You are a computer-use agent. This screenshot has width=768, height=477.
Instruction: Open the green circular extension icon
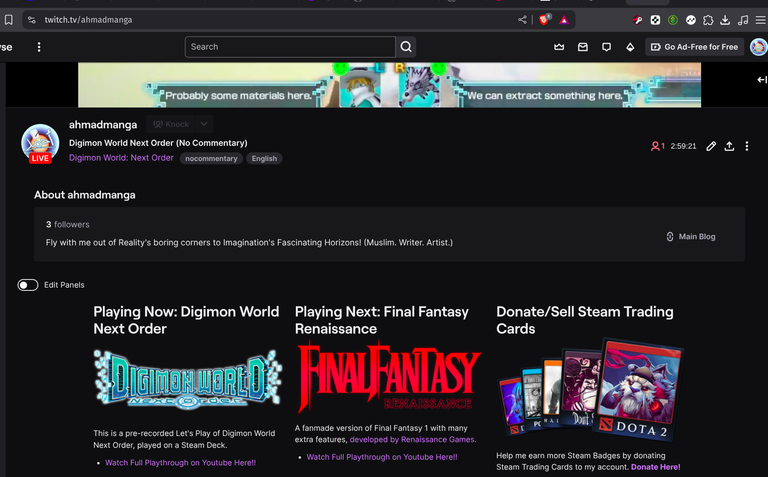pos(673,20)
